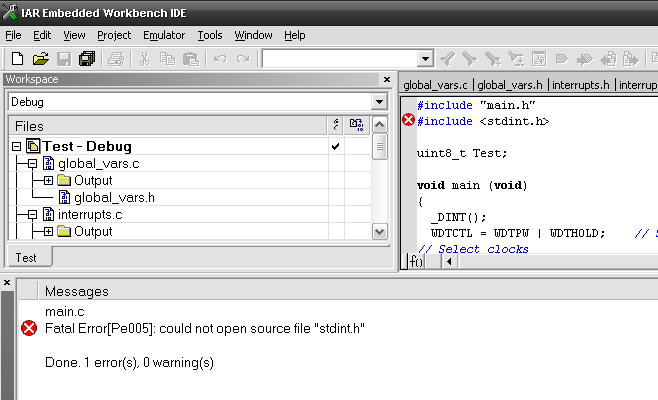Open the Edit menu
This screenshot has width=658, height=400.
click(42, 35)
